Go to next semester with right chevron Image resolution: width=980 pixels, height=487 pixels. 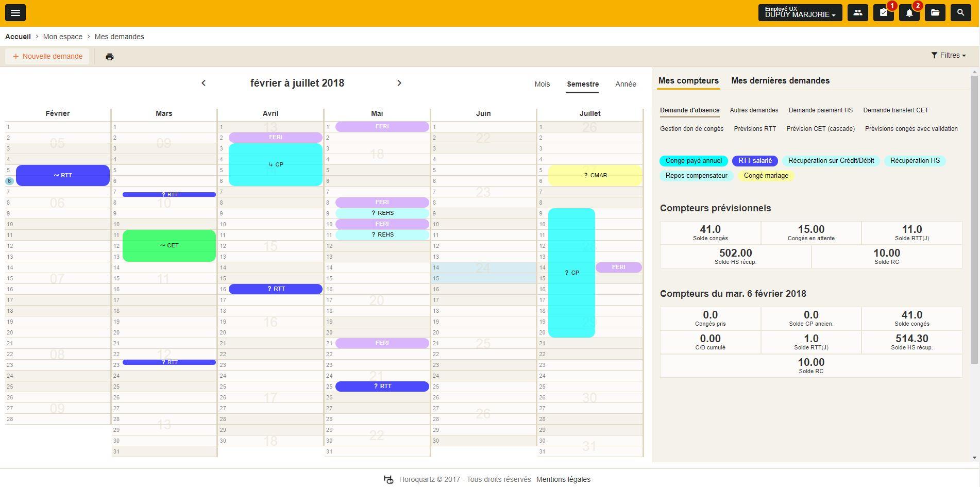pyautogui.click(x=399, y=82)
